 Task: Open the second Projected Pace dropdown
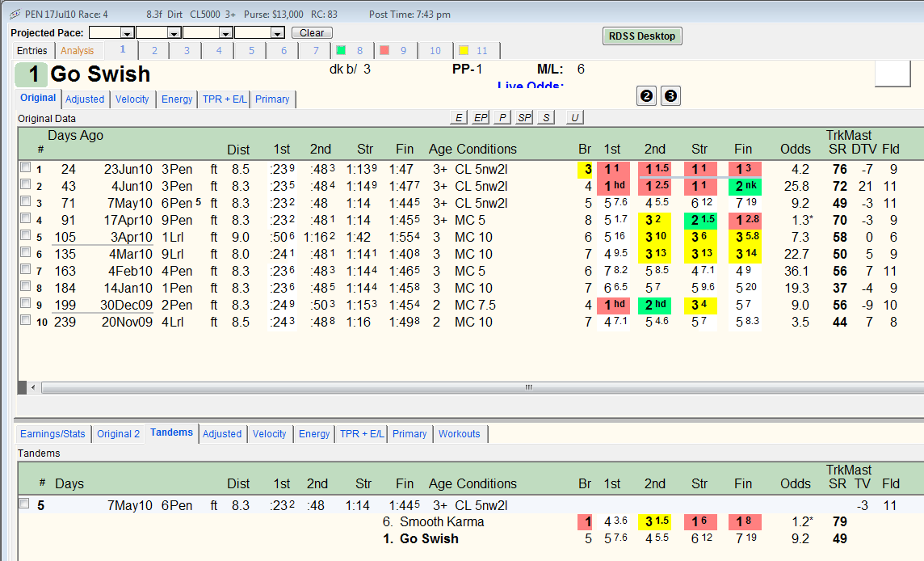[x=173, y=33]
